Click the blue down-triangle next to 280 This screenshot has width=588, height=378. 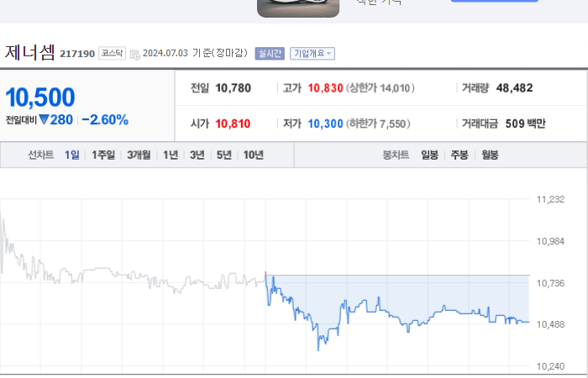(x=44, y=120)
